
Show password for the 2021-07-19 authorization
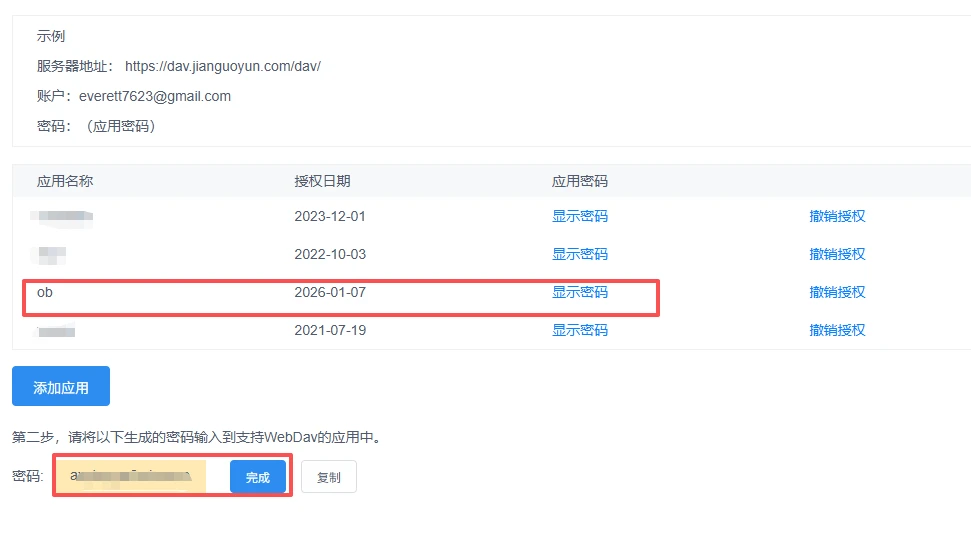coord(579,330)
